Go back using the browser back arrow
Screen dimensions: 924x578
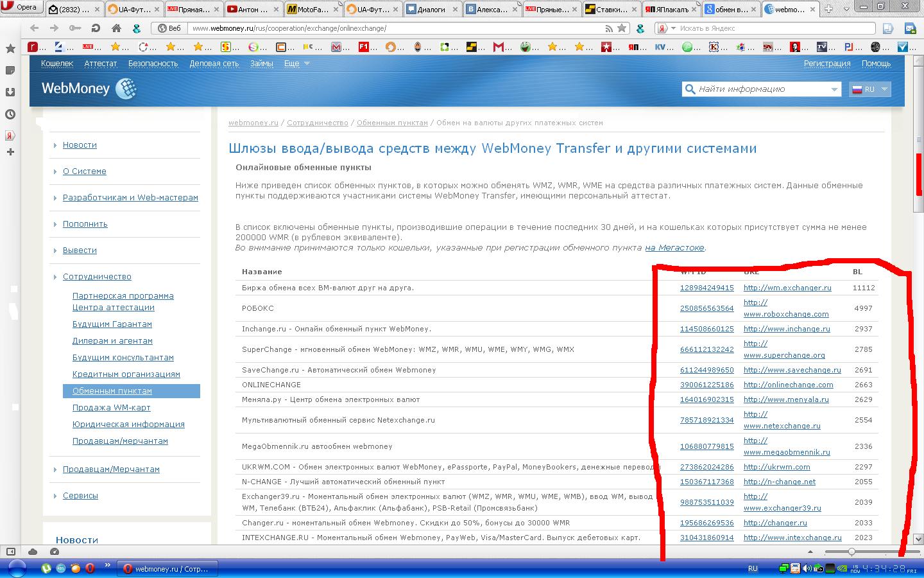pos(34,28)
